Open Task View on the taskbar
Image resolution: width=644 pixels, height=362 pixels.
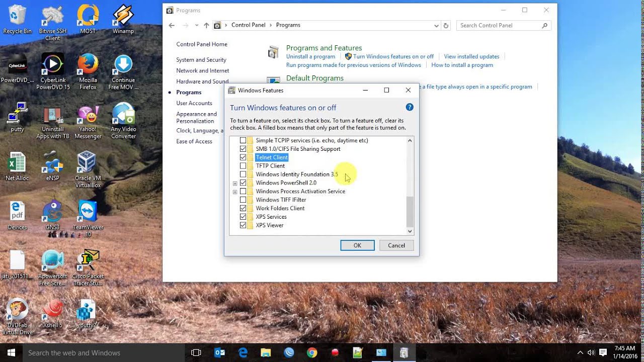pos(196,353)
